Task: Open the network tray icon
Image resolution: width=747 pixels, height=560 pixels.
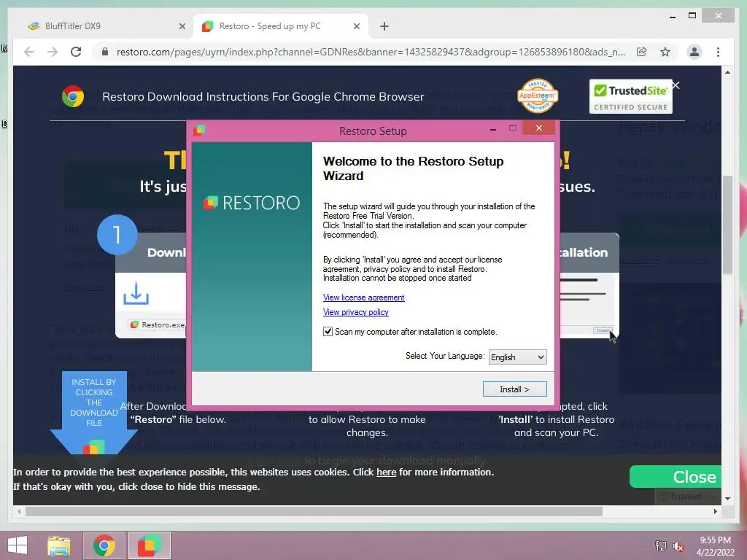Action: click(x=660, y=545)
